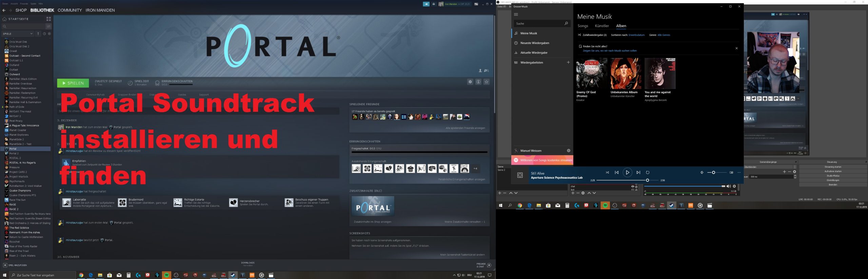Adjust the Groove volume slider
This screenshot has width=868, height=279.
716,173
